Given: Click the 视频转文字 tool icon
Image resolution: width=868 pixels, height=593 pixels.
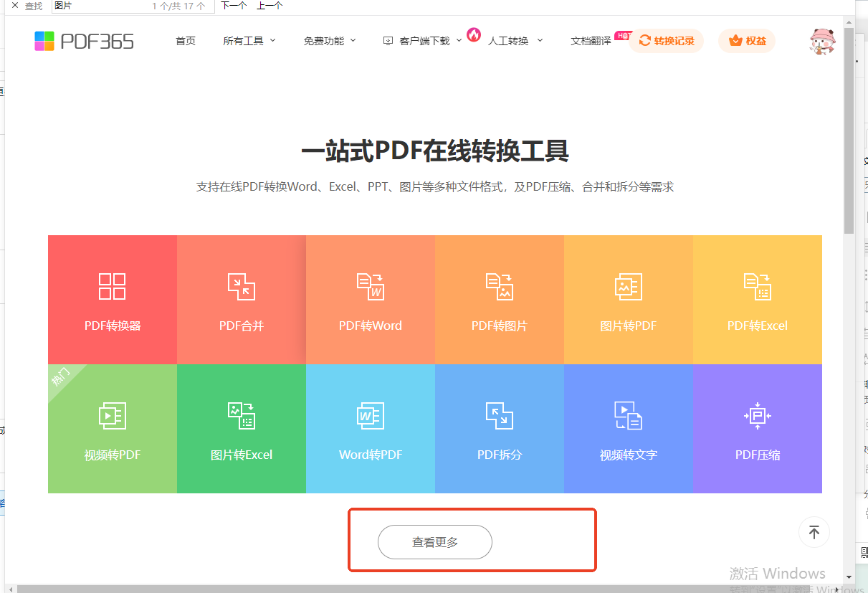Looking at the screenshot, I should (629, 415).
